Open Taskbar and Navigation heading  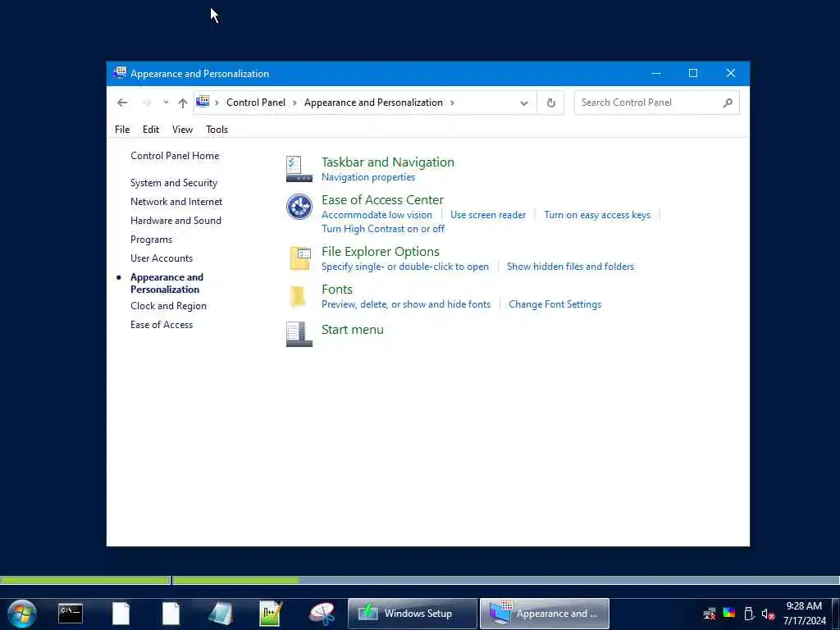click(388, 162)
